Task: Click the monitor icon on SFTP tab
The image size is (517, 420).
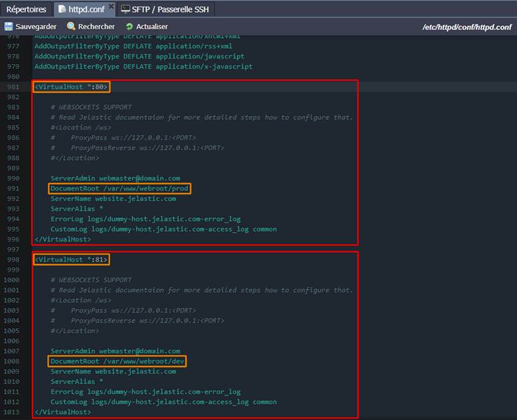Action: click(x=125, y=9)
